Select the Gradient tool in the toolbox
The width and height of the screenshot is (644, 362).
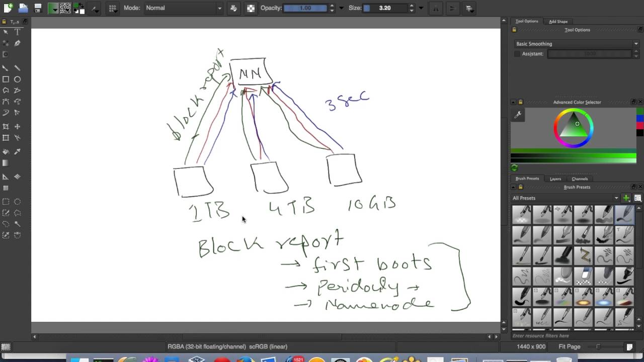(6, 163)
